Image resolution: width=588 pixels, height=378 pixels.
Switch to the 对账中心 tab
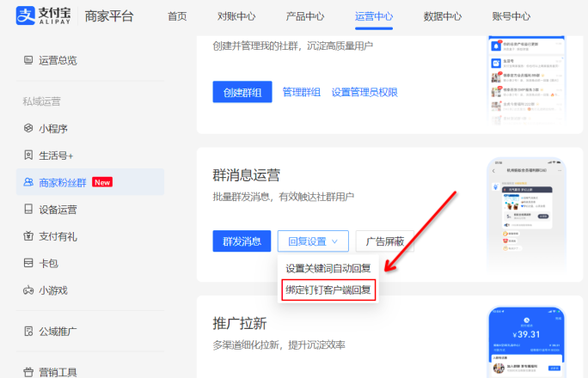235,16
